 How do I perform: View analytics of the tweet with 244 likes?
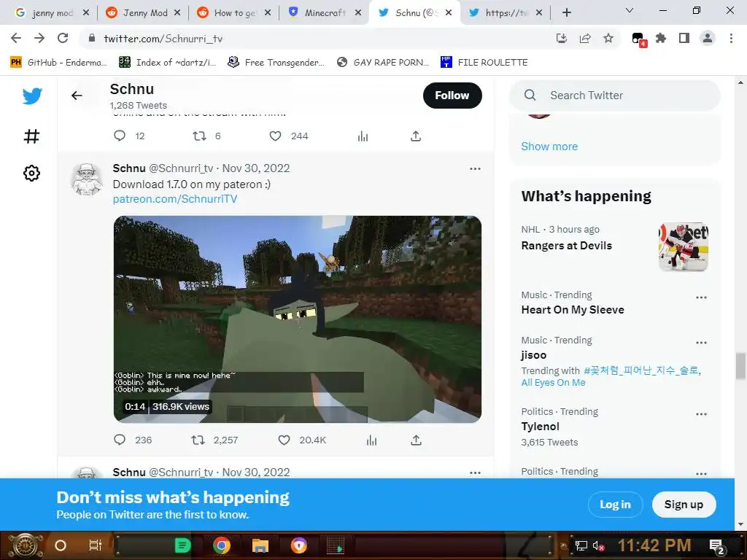(363, 136)
